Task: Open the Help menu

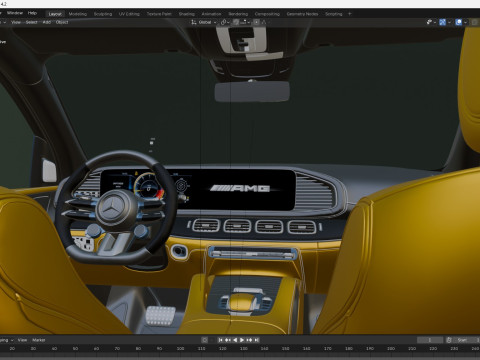Action: 32,13
